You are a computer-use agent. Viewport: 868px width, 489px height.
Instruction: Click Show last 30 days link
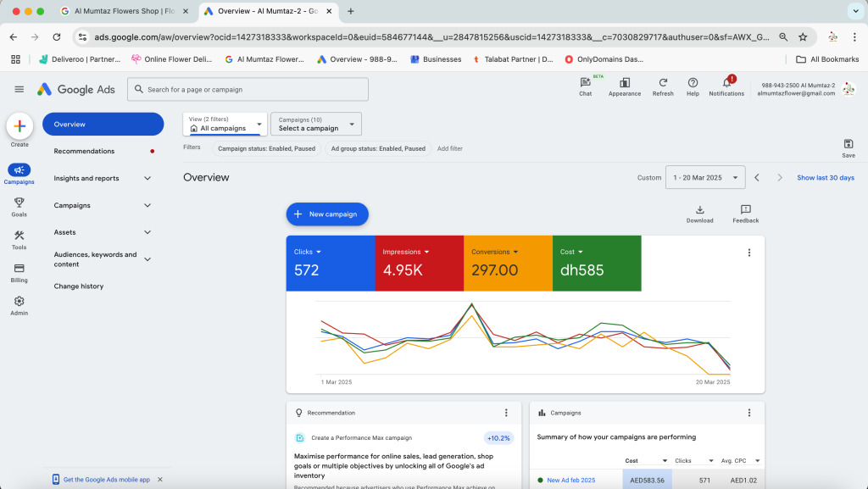click(x=826, y=178)
